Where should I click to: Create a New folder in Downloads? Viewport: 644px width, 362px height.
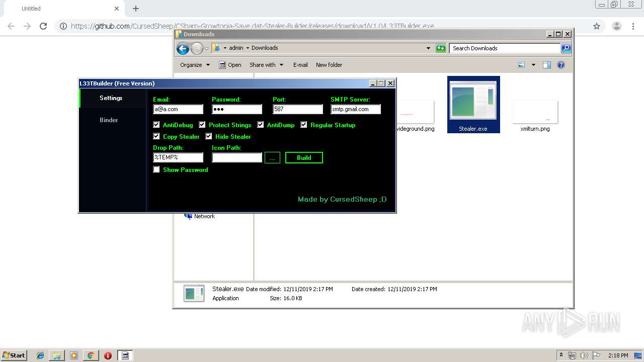click(329, 65)
